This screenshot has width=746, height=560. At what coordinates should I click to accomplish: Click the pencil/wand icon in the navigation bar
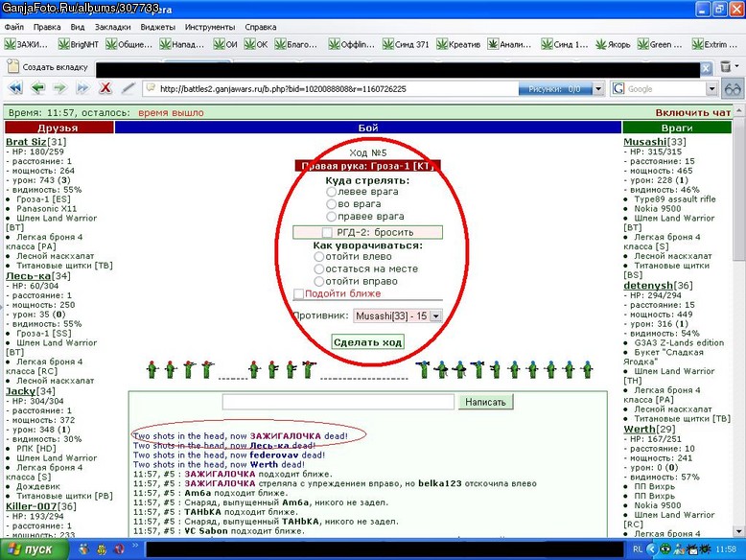pos(128,88)
